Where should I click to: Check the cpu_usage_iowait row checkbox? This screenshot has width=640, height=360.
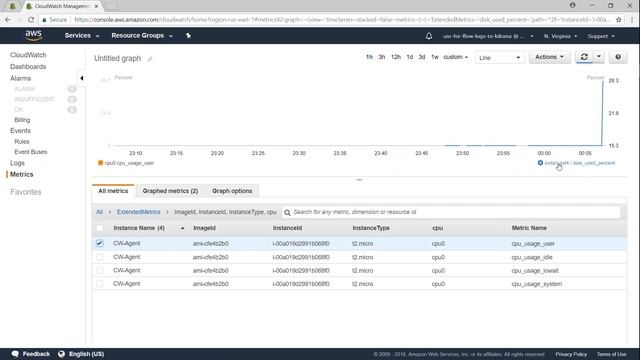pos(100,271)
